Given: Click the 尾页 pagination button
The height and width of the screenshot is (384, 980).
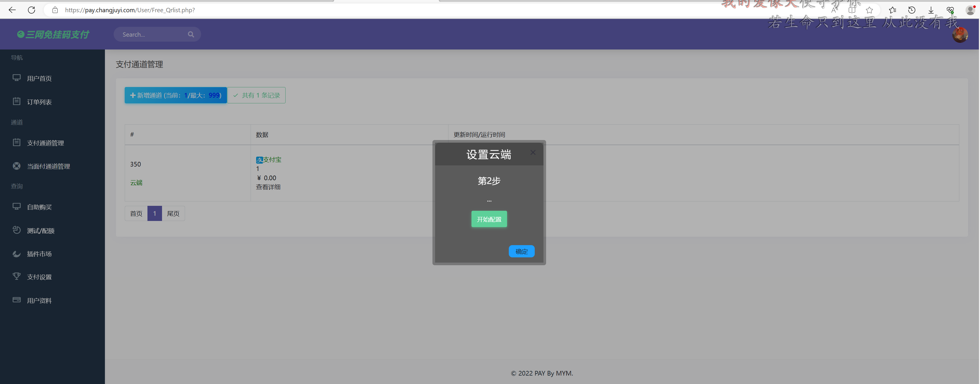Looking at the screenshot, I should (x=173, y=214).
